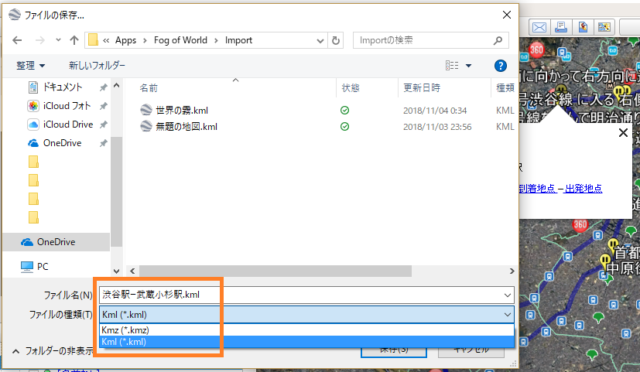Select iCloud フォト in the sidebar
Viewport: 640px width, 372px height.
67,106
